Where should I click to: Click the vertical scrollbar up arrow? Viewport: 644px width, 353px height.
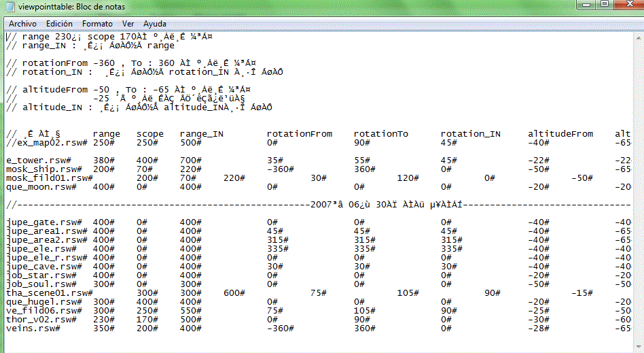pyautogui.click(x=638, y=37)
